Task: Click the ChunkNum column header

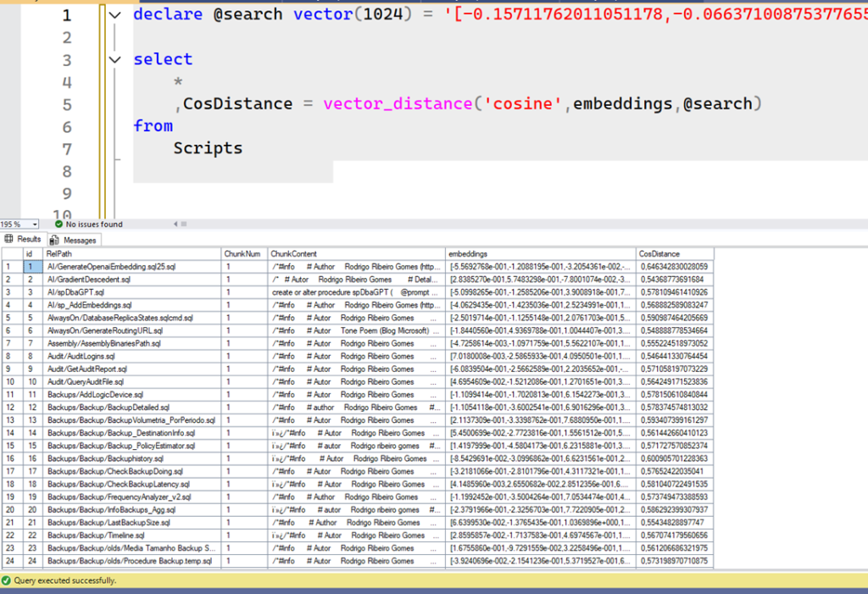Action: coord(244,254)
